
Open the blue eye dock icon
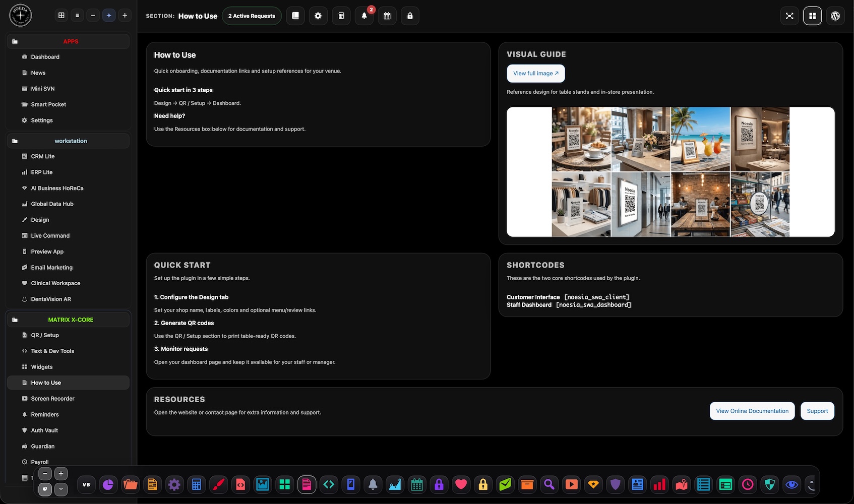tap(792, 485)
